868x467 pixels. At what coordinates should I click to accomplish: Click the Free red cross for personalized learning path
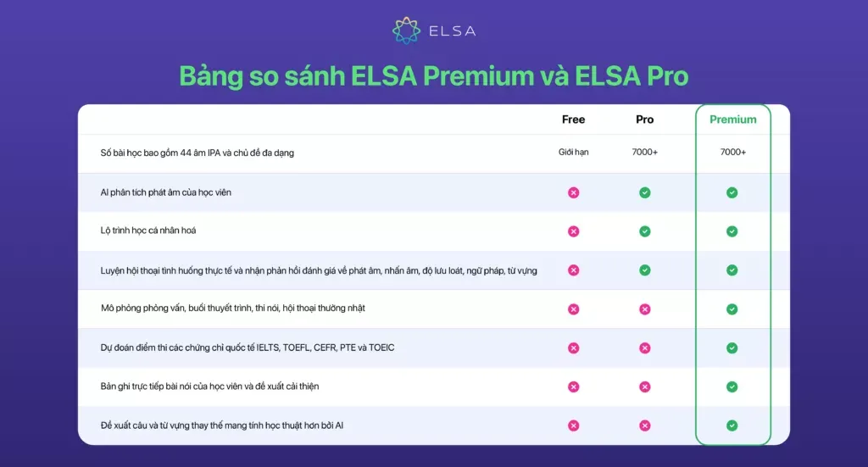(x=574, y=231)
